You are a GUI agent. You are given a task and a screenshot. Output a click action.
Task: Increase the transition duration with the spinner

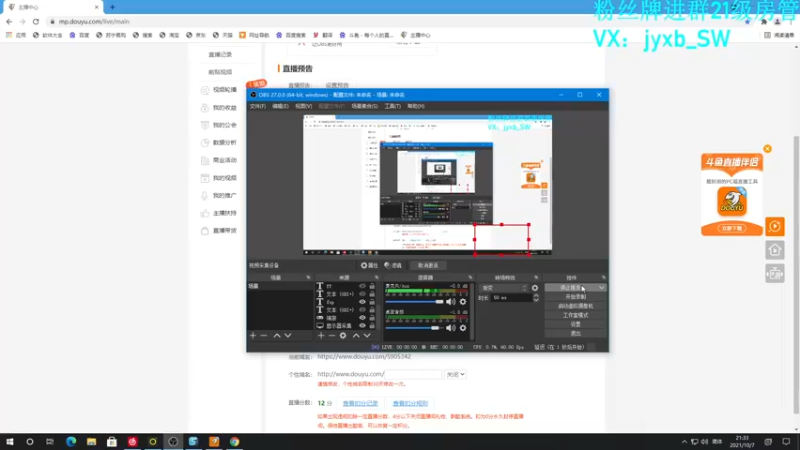[536, 295]
